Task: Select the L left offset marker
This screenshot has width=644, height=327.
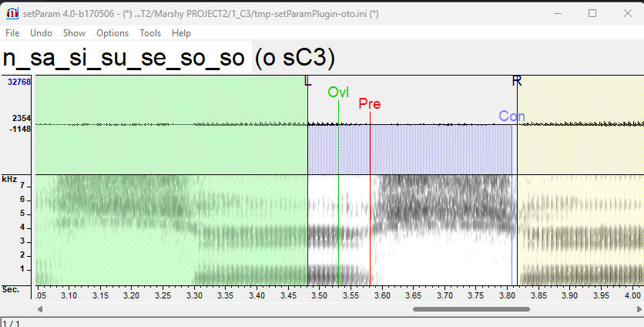Action: click(x=308, y=81)
